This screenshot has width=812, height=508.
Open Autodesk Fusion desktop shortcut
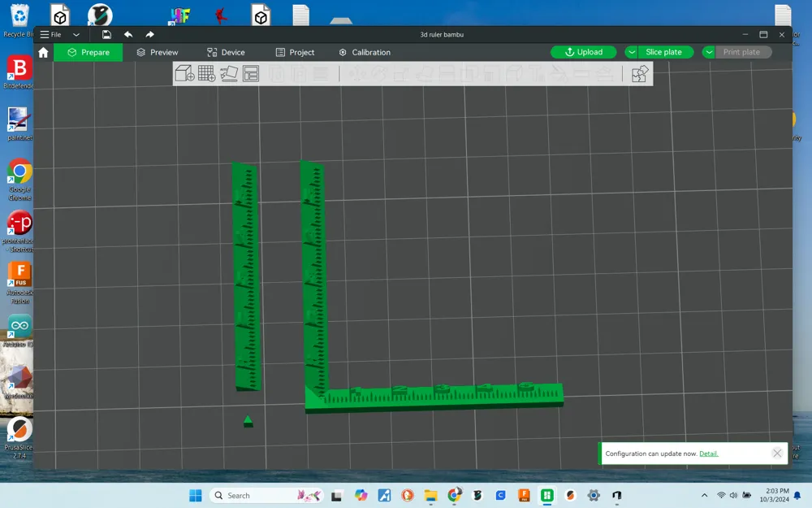[19, 283]
